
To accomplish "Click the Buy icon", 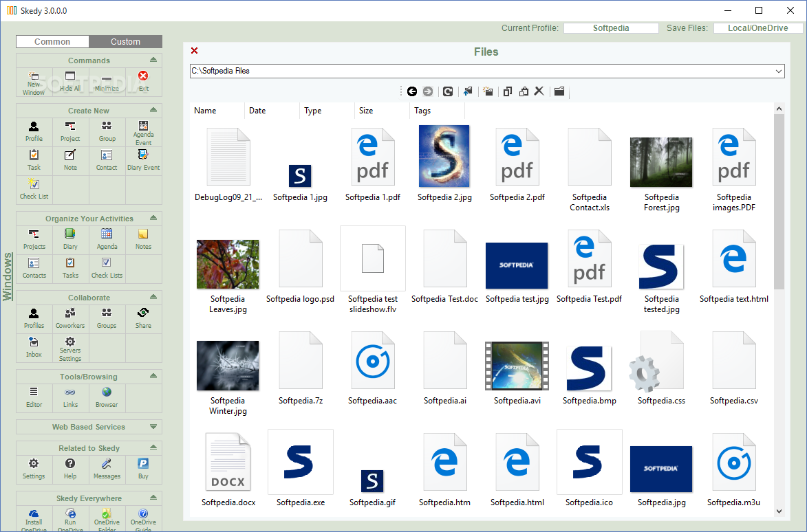I will point(144,470).
